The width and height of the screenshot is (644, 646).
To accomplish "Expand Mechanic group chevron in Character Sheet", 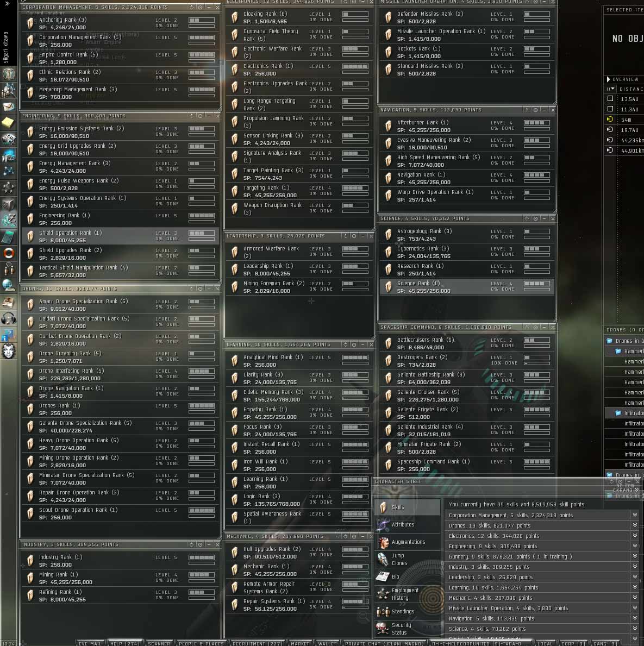I will coord(635,598).
